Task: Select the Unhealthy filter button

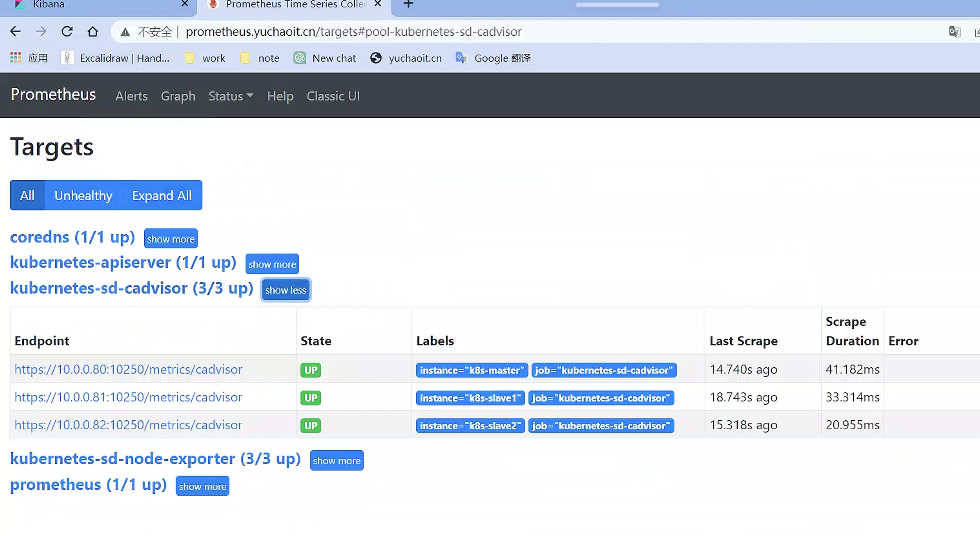Action: 83,195
